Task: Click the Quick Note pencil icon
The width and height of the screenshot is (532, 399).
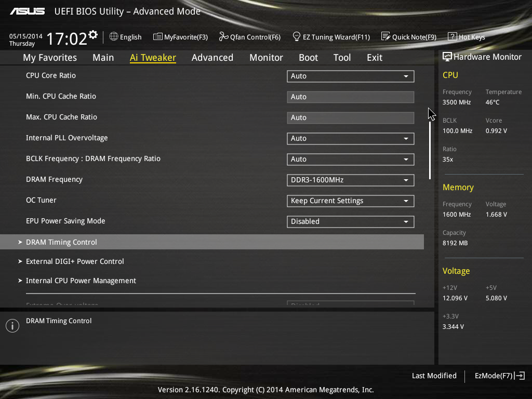Action: pos(386,36)
